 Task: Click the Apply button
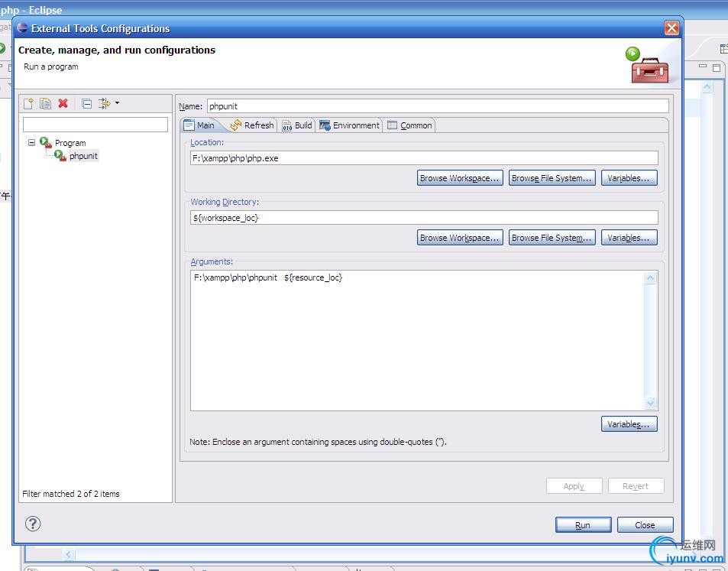(x=574, y=486)
